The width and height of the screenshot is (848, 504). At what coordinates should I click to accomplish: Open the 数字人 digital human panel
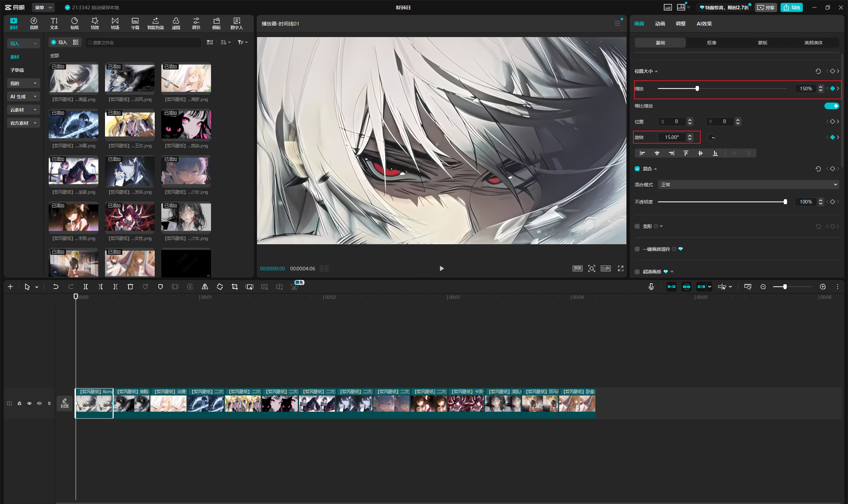(x=237, y=23)
